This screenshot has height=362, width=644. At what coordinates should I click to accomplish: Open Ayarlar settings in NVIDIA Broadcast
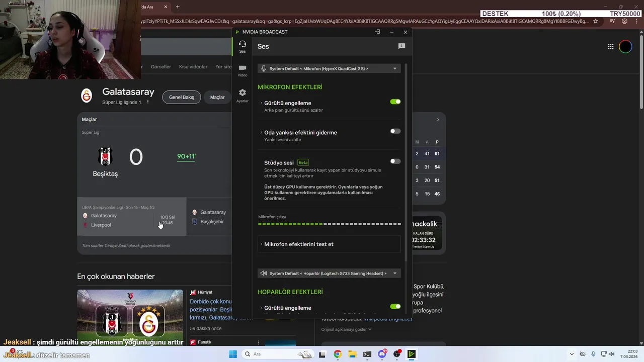pyautogui.click(x=243, y=96)
